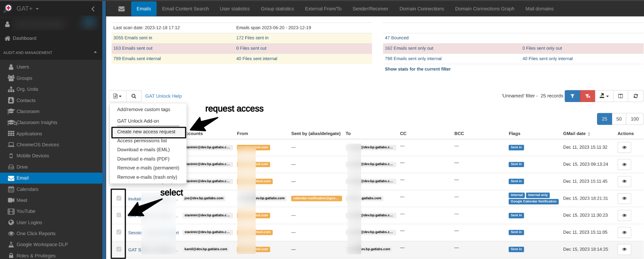Click Show stats for the current filter
Screen dimensions: 644x259
click(418, 69)
